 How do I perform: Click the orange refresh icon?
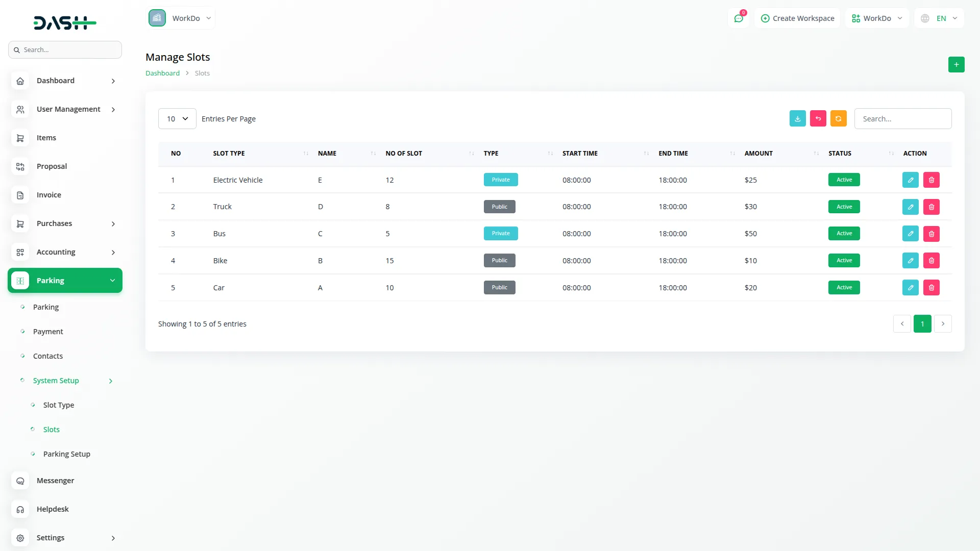[x=838, y=118]
